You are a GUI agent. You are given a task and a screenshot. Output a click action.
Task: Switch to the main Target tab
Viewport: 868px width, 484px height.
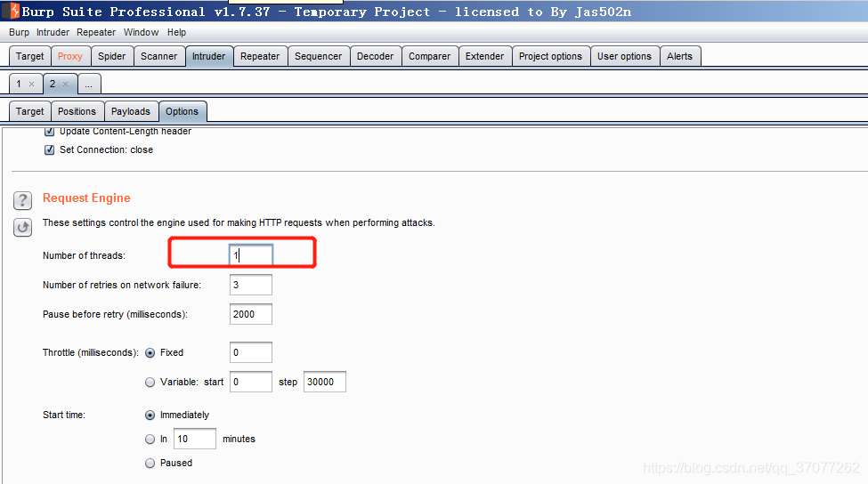point(30,56)
